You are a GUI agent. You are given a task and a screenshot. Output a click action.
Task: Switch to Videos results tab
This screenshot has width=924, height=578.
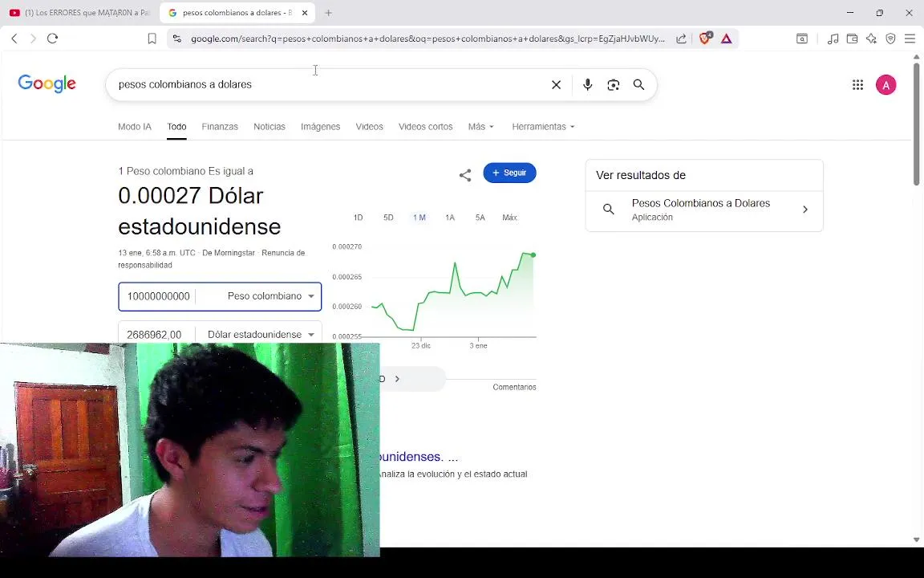tap(370, 127)
